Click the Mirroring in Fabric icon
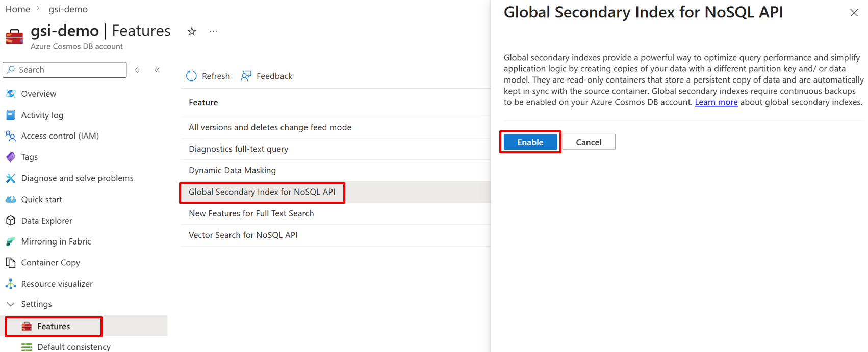 coord(11,241)
